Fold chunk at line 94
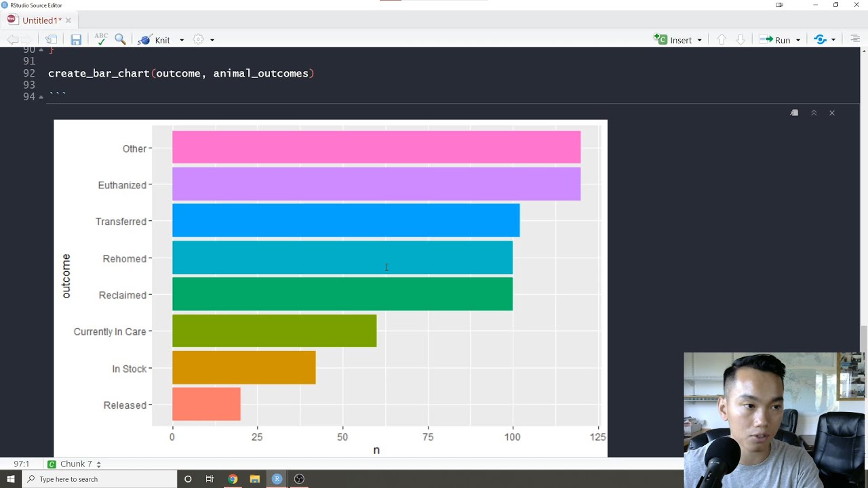Viewport: 868px width, 488px height. coord(41,97)
